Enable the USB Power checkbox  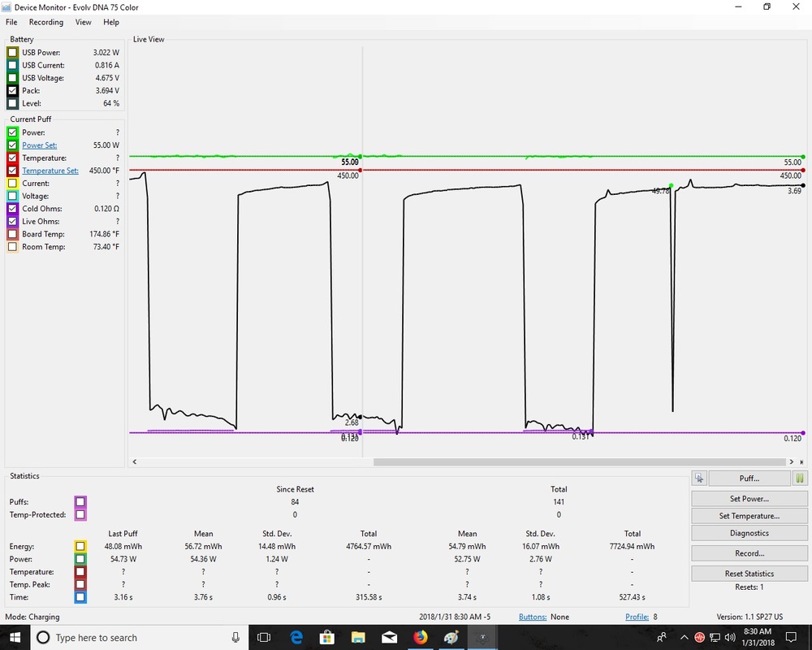12,52
